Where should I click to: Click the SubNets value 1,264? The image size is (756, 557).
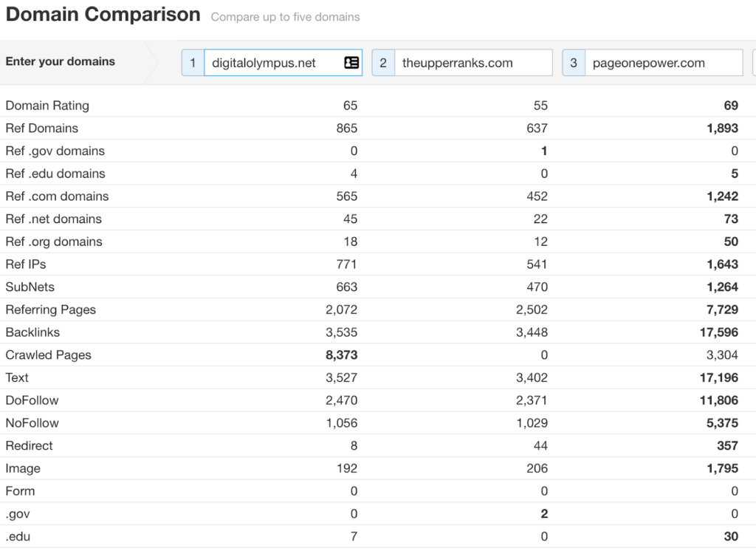722,287
